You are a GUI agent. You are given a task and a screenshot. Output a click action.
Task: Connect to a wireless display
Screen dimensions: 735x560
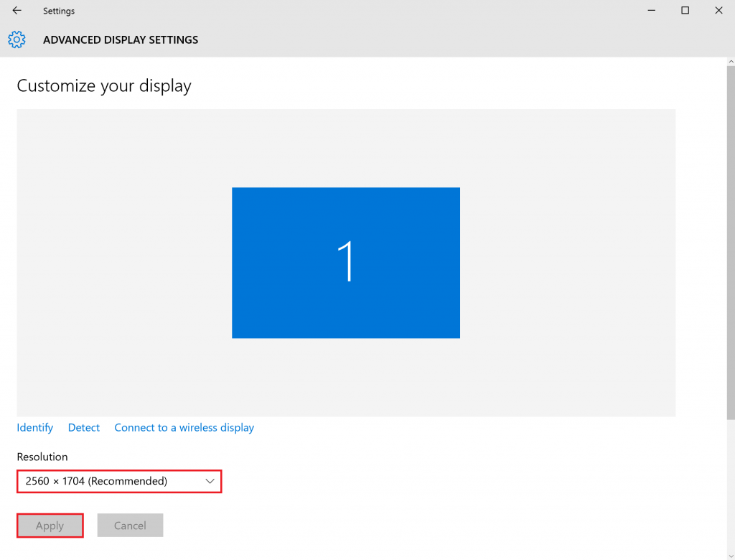point(184,427)
